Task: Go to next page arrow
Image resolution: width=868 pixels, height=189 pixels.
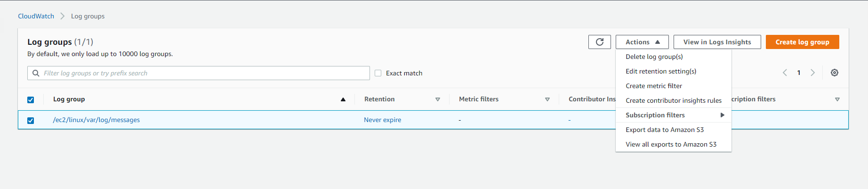Action: pyautogui.click(x=812, y=73)
